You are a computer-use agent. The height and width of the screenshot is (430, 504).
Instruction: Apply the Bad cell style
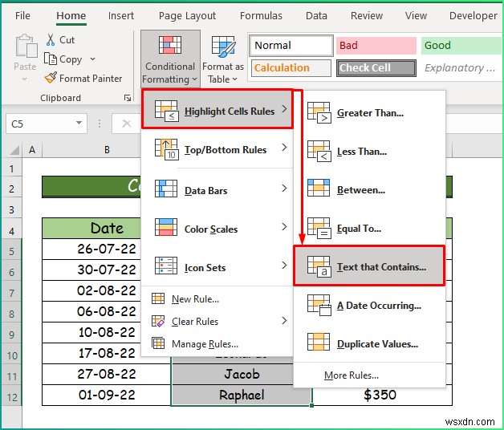[x=376, y=45]
